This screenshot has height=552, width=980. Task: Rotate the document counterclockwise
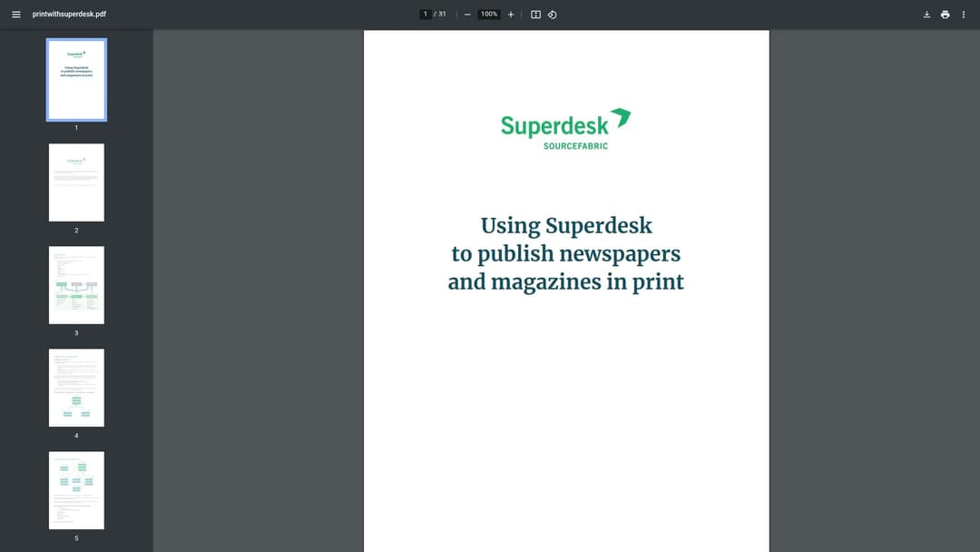coord(553,15)
